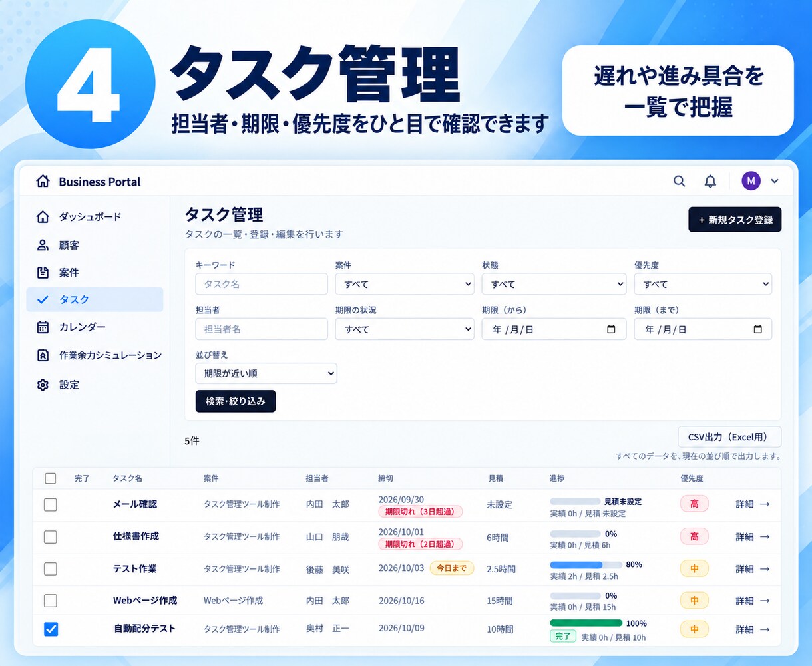Click 自動配分テスト 100% progress bar

(x=586, y=623)
